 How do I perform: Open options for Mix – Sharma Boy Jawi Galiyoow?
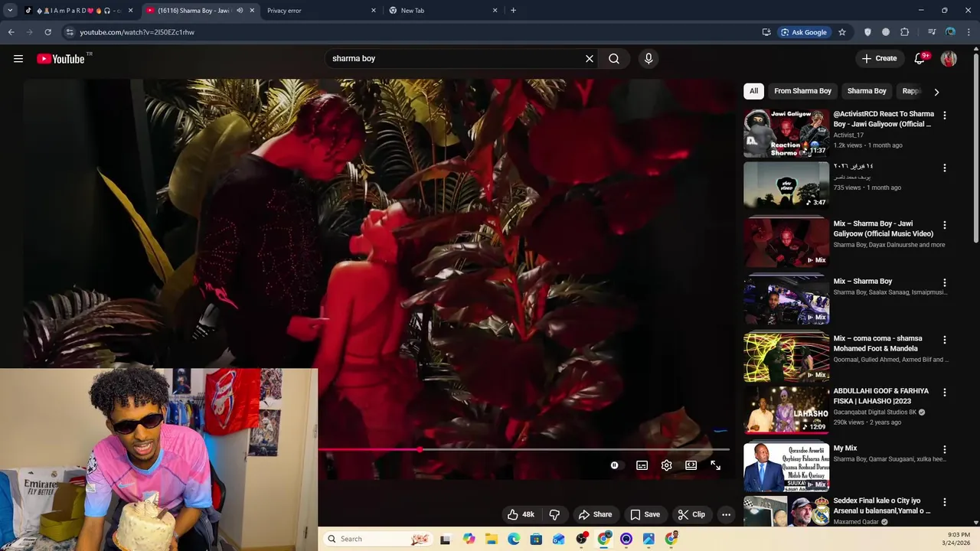point(945,226)
